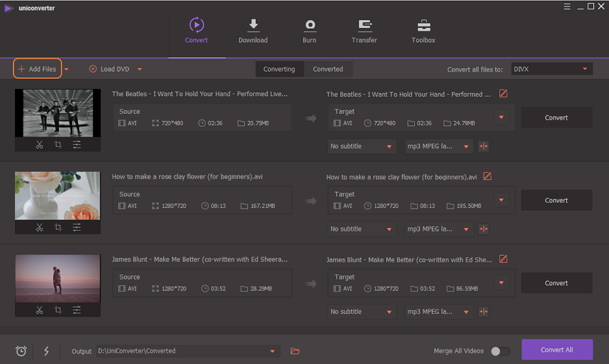Trim the Beatles video with the scissors icon
Viewport: 609px width, 364px height.
(x=39, y=145)
